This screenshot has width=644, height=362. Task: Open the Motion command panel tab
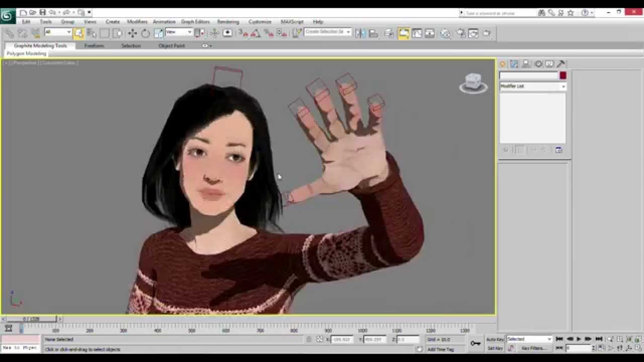pyautogui.click(x=538, y=64)
